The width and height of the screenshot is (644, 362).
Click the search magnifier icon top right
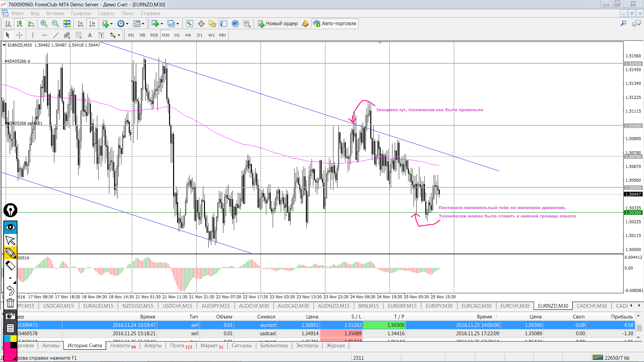coord(623,23)
